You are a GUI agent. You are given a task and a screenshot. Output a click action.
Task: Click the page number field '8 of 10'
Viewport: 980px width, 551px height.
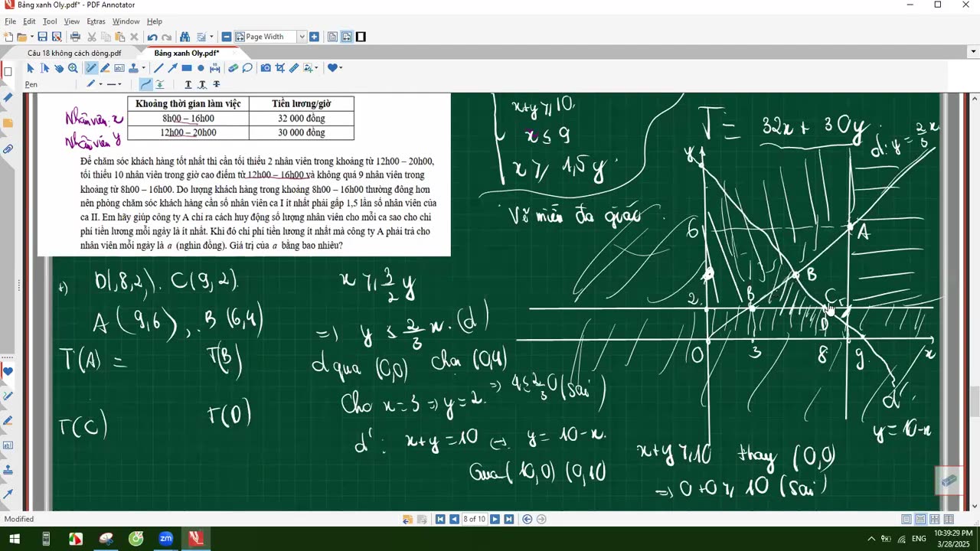pos(474,519)
